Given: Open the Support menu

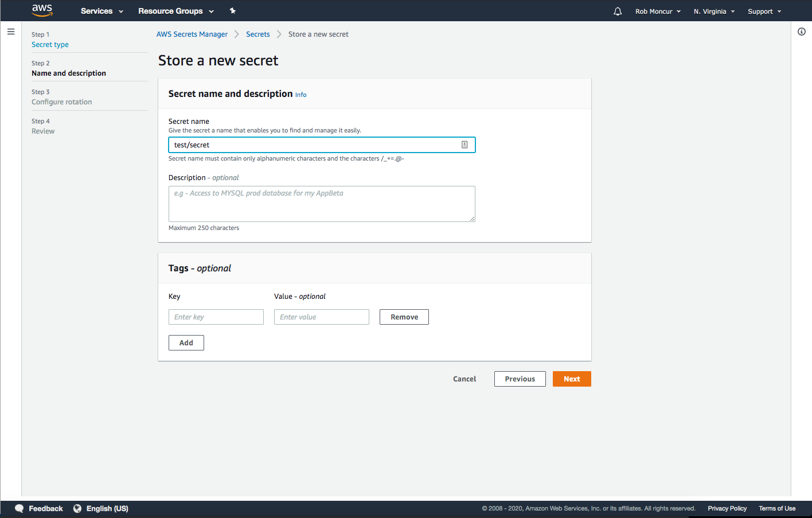Looking at the screenshot, I should (x=764, y=11).
